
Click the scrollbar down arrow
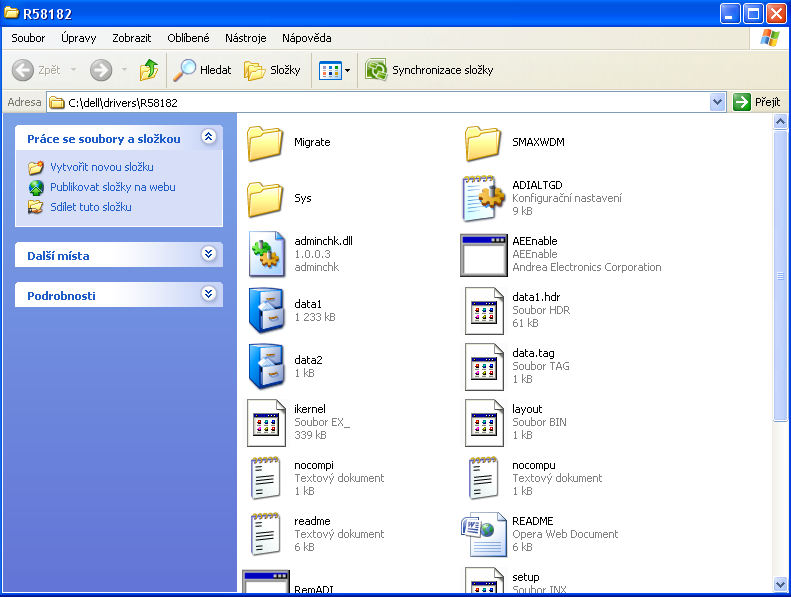pyautogui.click(x=780, y=585)
